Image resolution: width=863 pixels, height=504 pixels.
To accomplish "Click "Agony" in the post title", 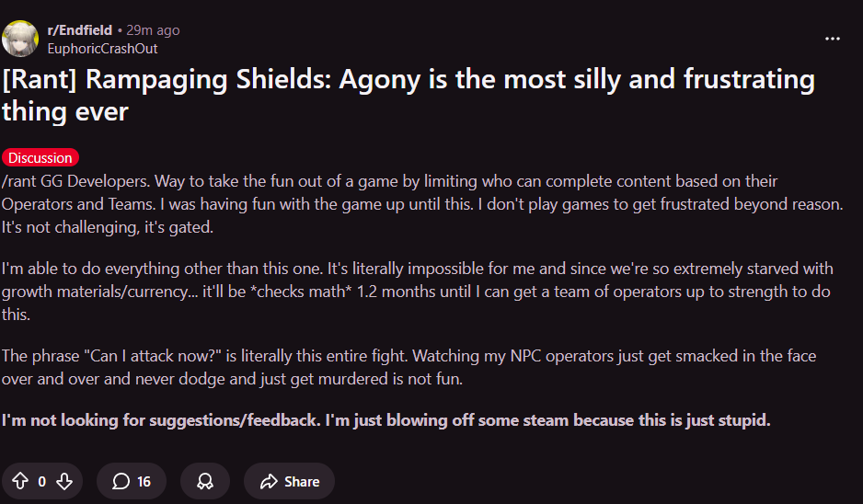I will click(x=386, y=79).
